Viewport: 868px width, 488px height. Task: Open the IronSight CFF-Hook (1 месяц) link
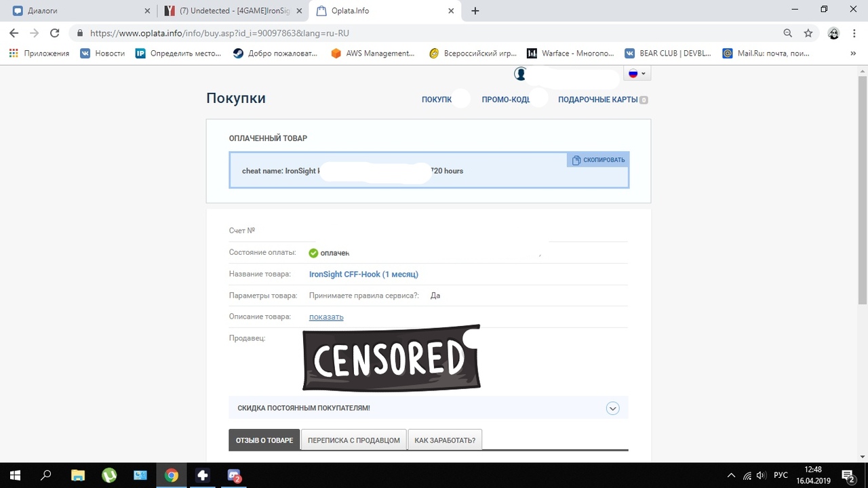(363, 274)
